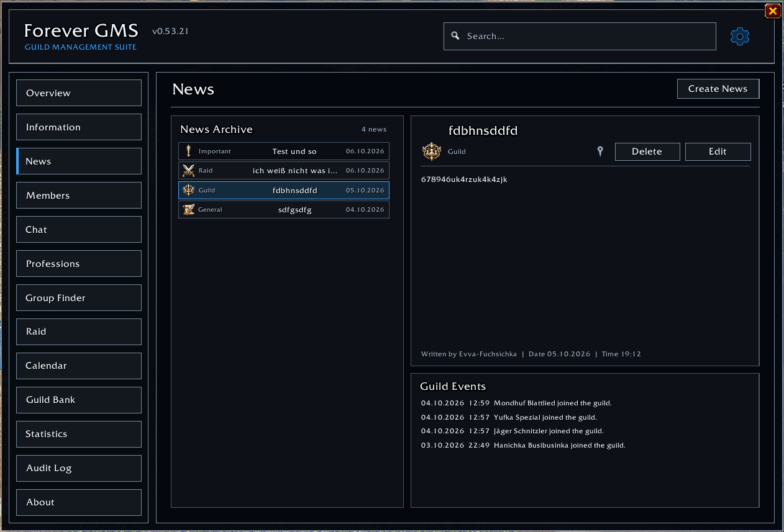Image resolution: width=784 pixels, height=532 pixels.
Task: Click the 'Written by Evva-Fuchsichka' text
Action: click(x=469, y=354)
